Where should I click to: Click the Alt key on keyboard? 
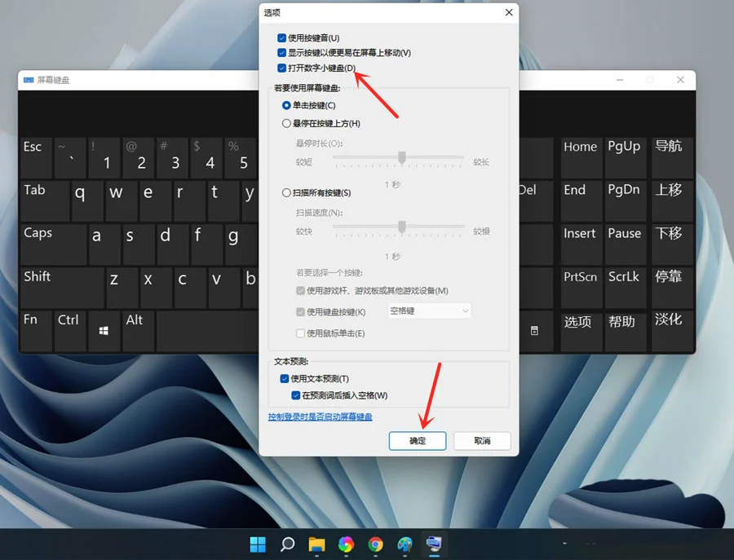(138, 331)
